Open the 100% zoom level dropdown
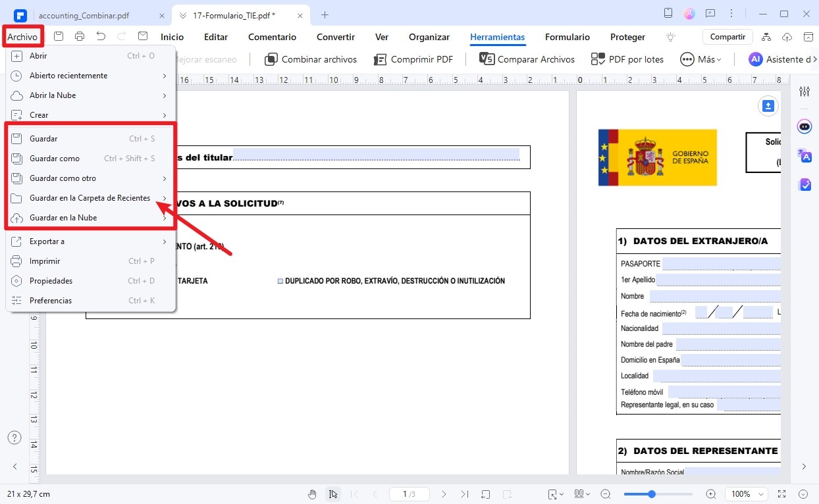This screenshot has height=504, width=819. tap(747, 494)
